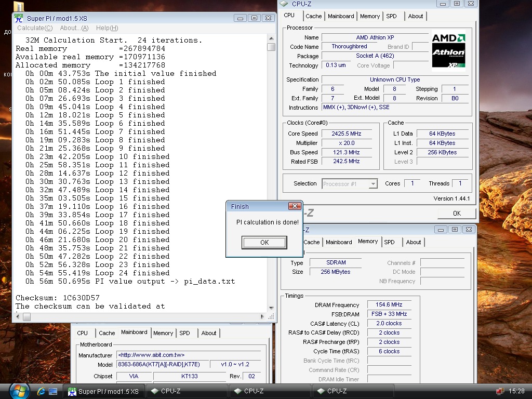Click the first CPU-Z taskbar button

tap(186, 391)
